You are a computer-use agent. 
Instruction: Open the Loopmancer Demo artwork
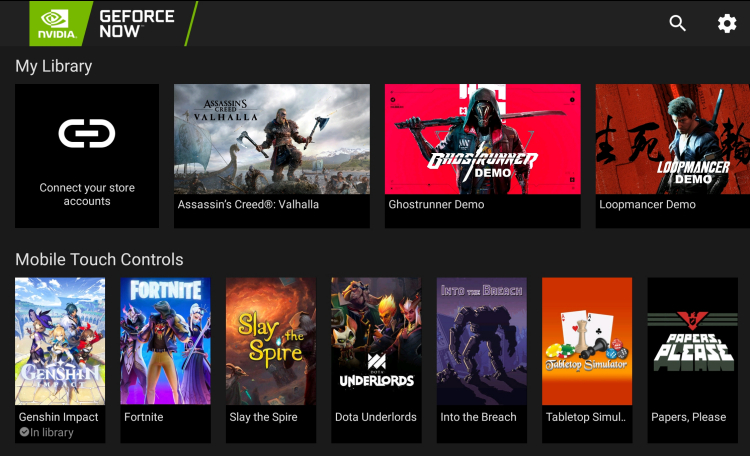point(673,139)
